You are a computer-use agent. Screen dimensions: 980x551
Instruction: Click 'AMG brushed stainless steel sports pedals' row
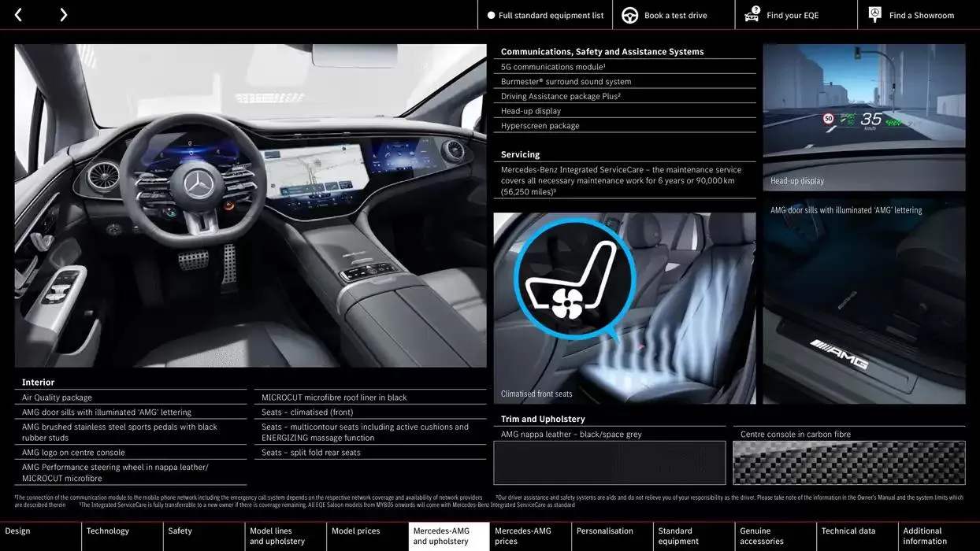130,432
